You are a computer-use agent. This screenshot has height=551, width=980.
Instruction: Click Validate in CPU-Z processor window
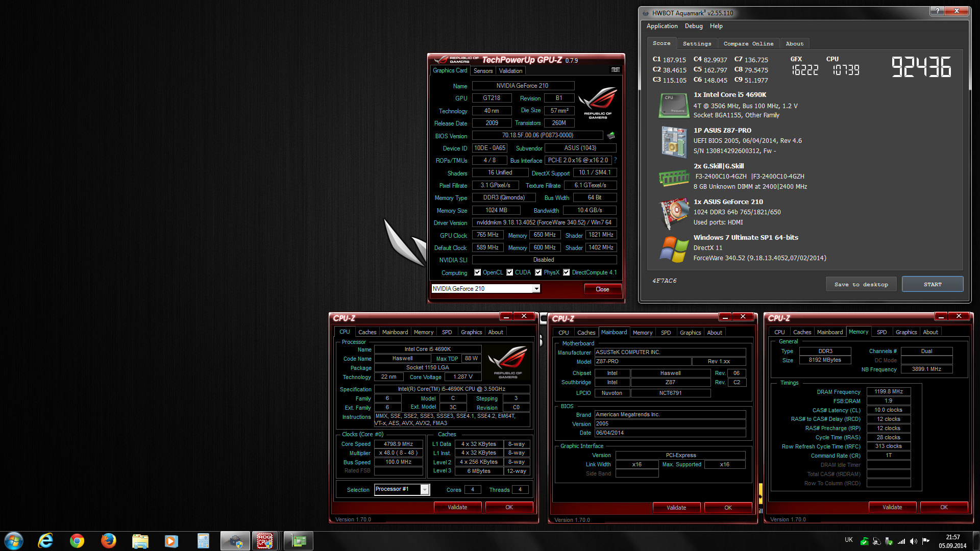457,507
